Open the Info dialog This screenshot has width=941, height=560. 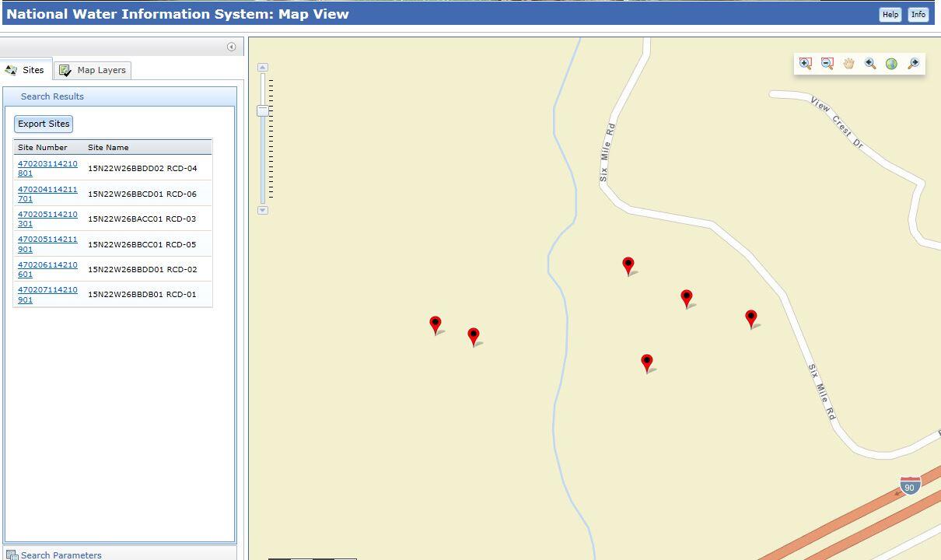tap(918, 14)
